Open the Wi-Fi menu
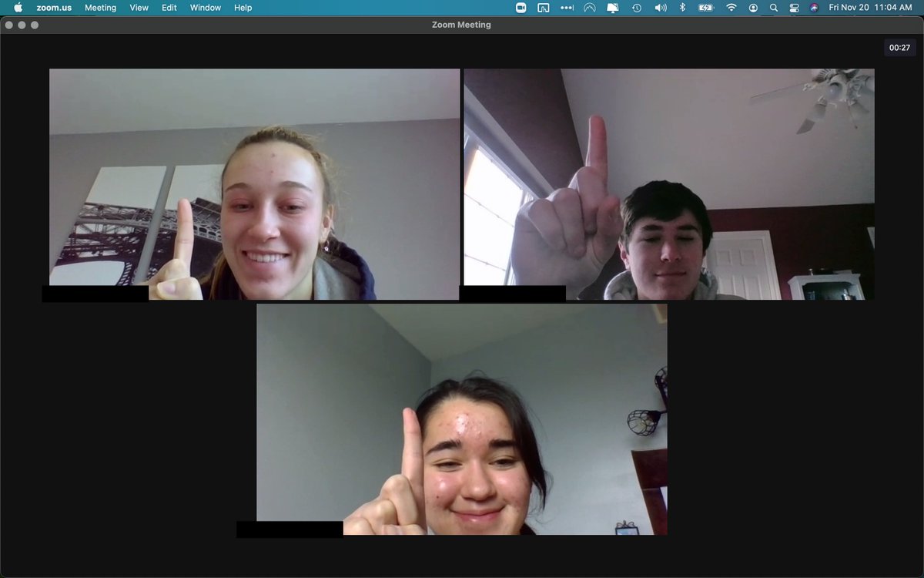Screen dimensions: 924x578 (731, 8)
